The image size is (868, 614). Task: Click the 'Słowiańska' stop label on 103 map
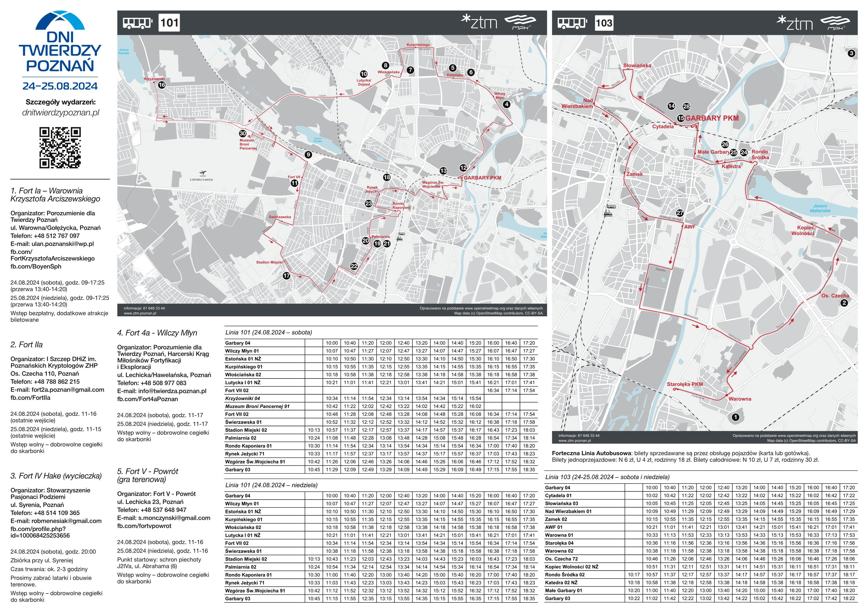637,65
